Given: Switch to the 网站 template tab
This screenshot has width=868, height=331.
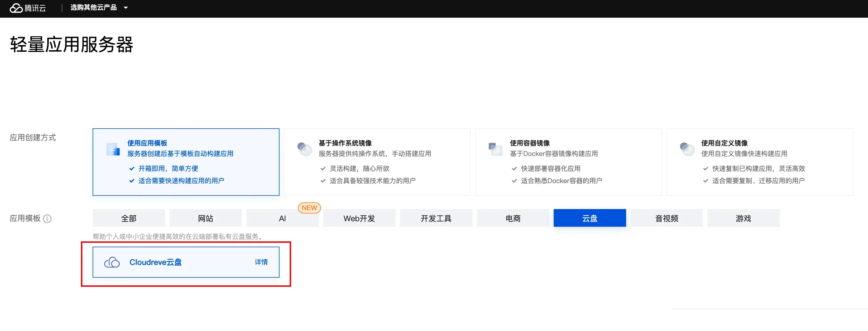Looking at the screenshot, I should click(x=206, y=218).
